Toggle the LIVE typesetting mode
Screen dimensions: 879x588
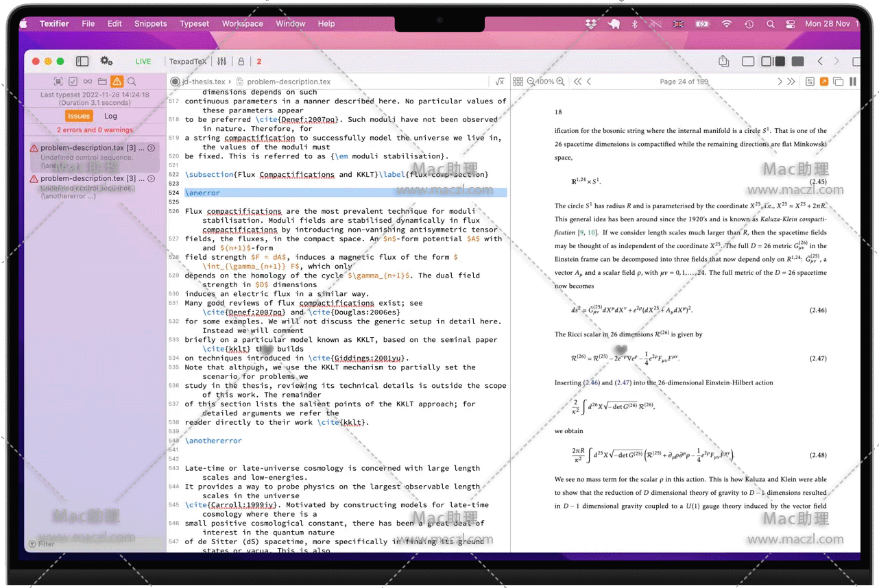[x=143, y=62]
